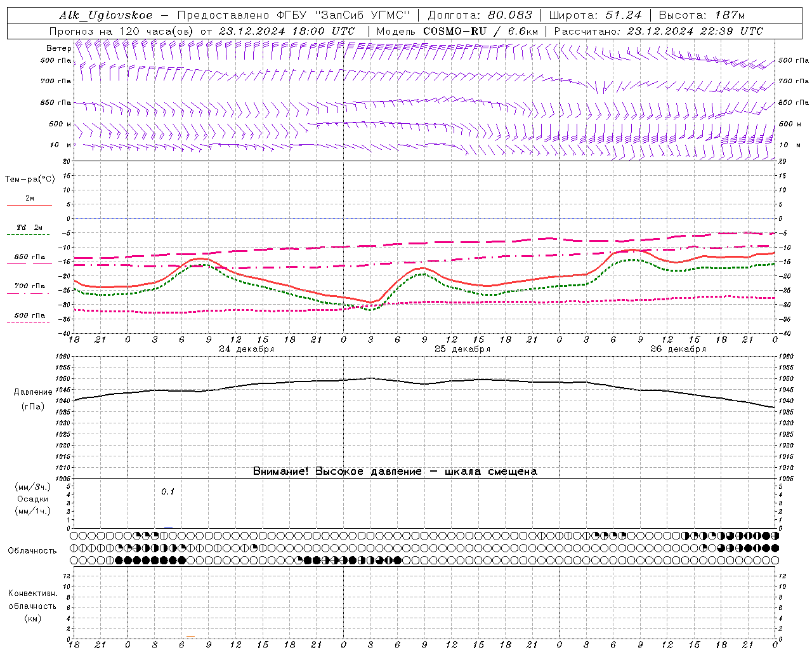Select the Прогноз на 120 часа(ов) text
Viewport: 812px width, 650px height.
[122, 31]
